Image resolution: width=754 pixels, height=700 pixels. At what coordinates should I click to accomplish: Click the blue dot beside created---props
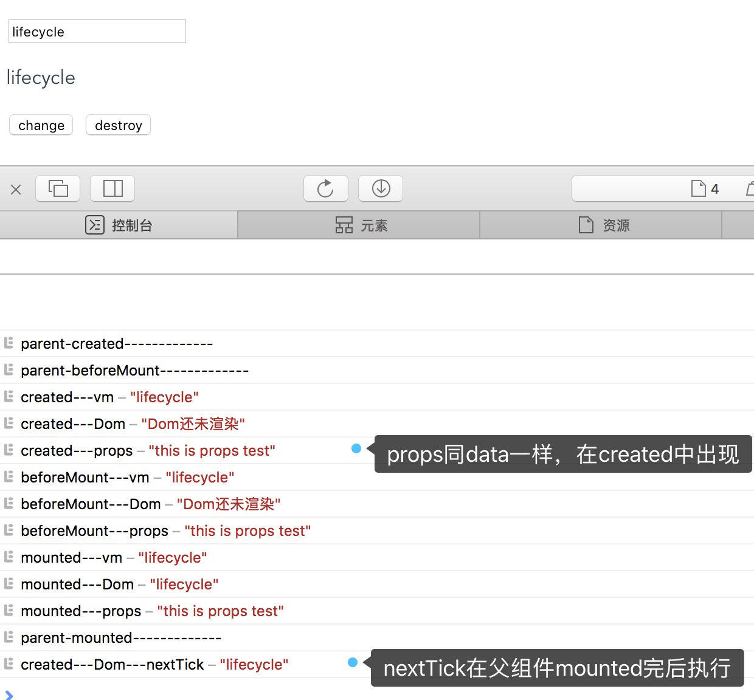point(356,448)
